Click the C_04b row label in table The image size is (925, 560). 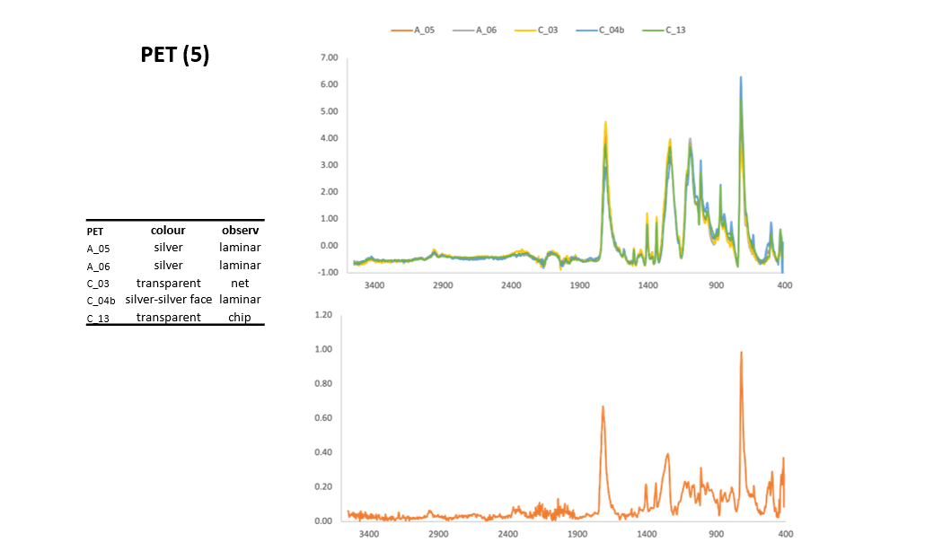[x=101, y=301]
